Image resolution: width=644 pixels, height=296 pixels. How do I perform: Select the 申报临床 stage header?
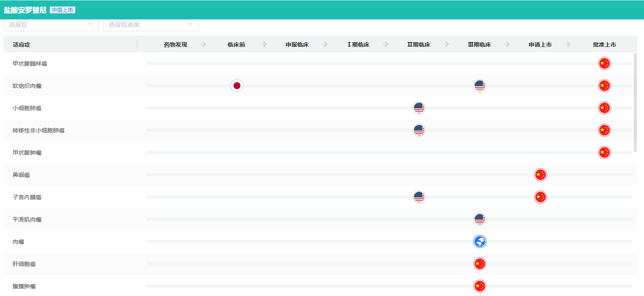297,45
